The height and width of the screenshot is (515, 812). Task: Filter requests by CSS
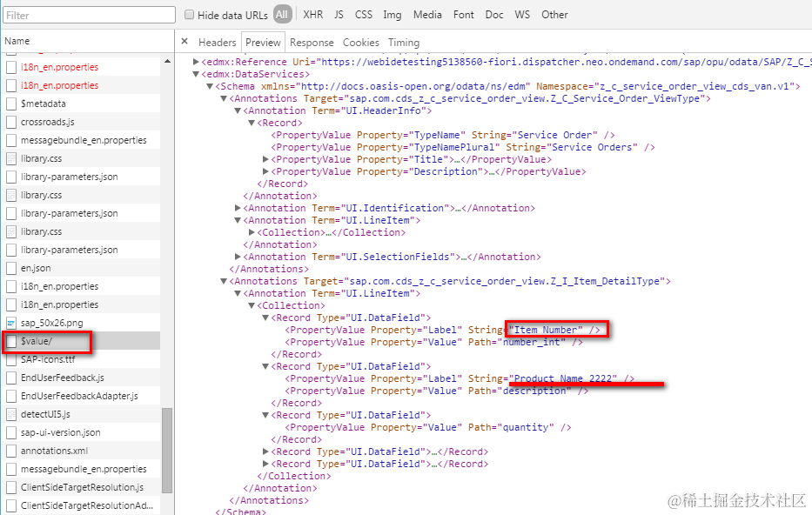pos(364,15)
